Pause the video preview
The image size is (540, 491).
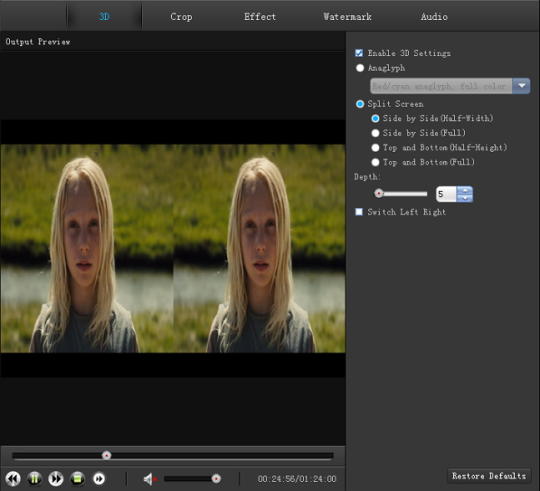click(x=34, y=478)
